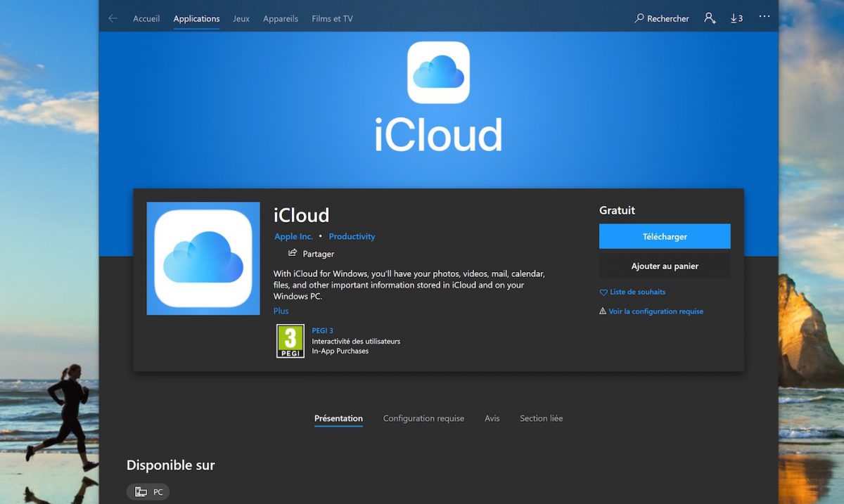
Task: Switch to the Accueil tab
Action: coord(146,19)
